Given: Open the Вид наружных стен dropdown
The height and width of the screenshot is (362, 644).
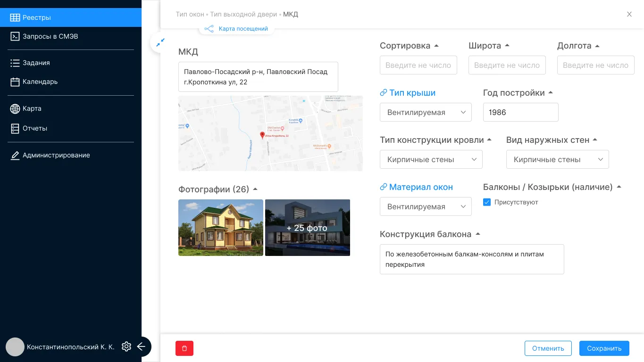Looking at the screenshot, I should (x=558, y=159).
